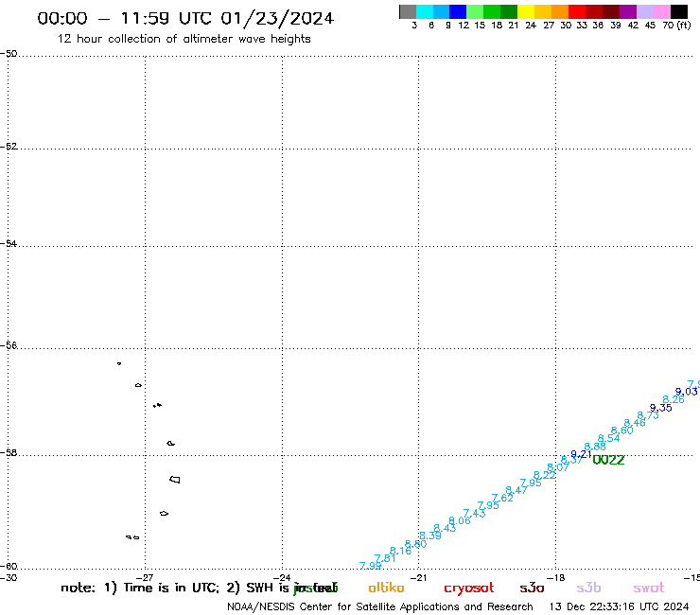The image size is (700, 615).
Task: Click the dark blue 9.21 value
Action: click(x=581, y=454)
